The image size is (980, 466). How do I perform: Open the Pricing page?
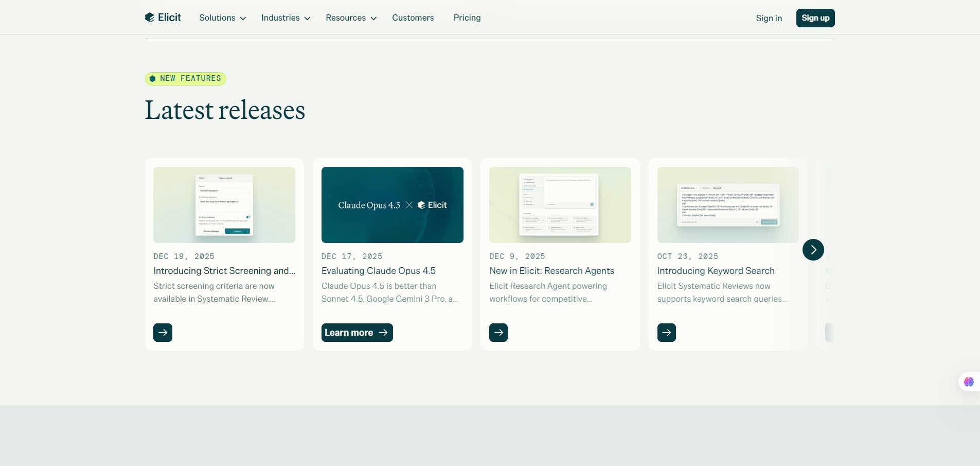tap(467, 18)
